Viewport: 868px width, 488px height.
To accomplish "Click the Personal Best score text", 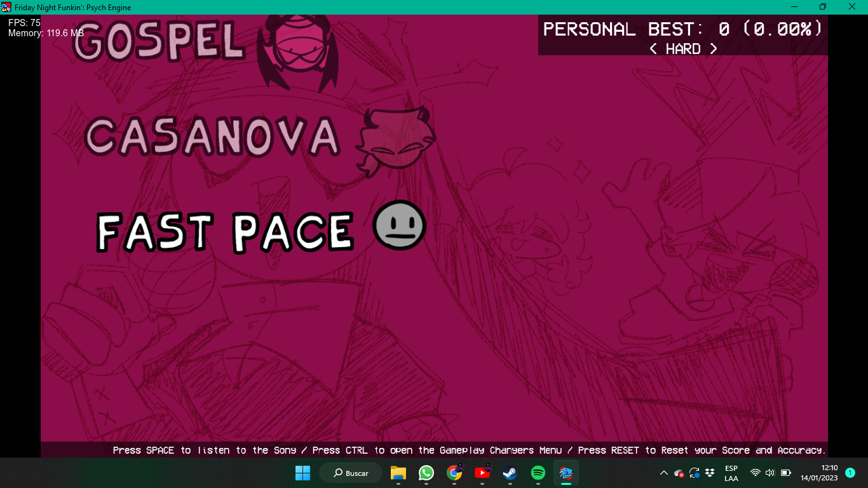I will [682, 29].
